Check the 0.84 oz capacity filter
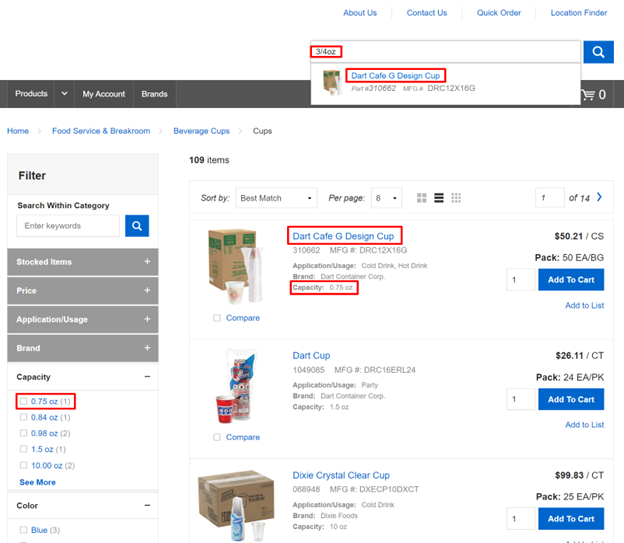This screenshot has height=543, width=624. tap(23, 417)
